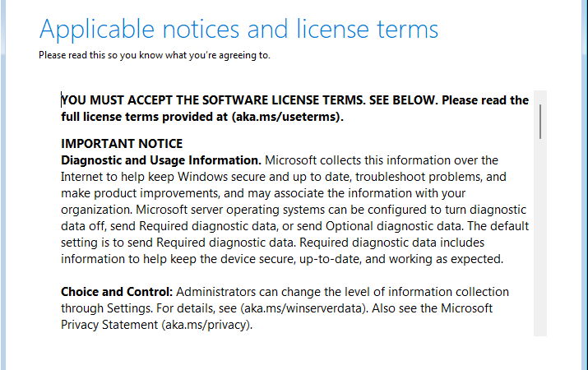Click the word 'Settings.' in Choice and Control
This screenshot has width=588, height=370.
click(130, 308)
